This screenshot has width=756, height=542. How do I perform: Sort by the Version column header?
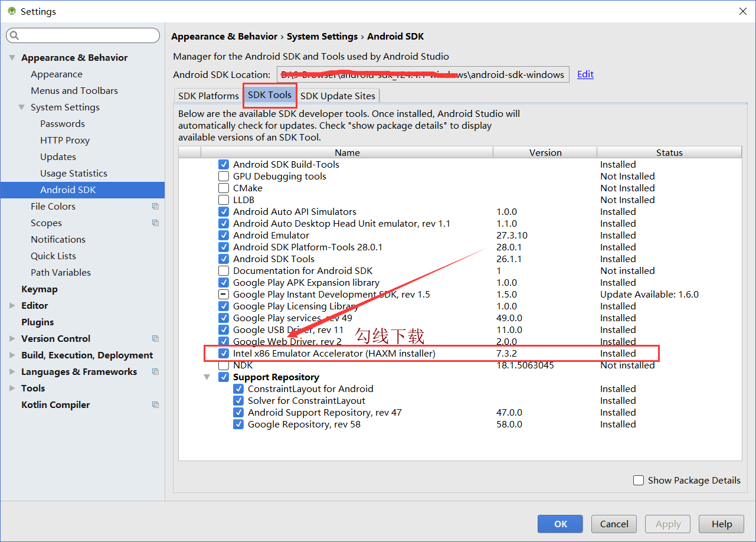coord(545,152)
